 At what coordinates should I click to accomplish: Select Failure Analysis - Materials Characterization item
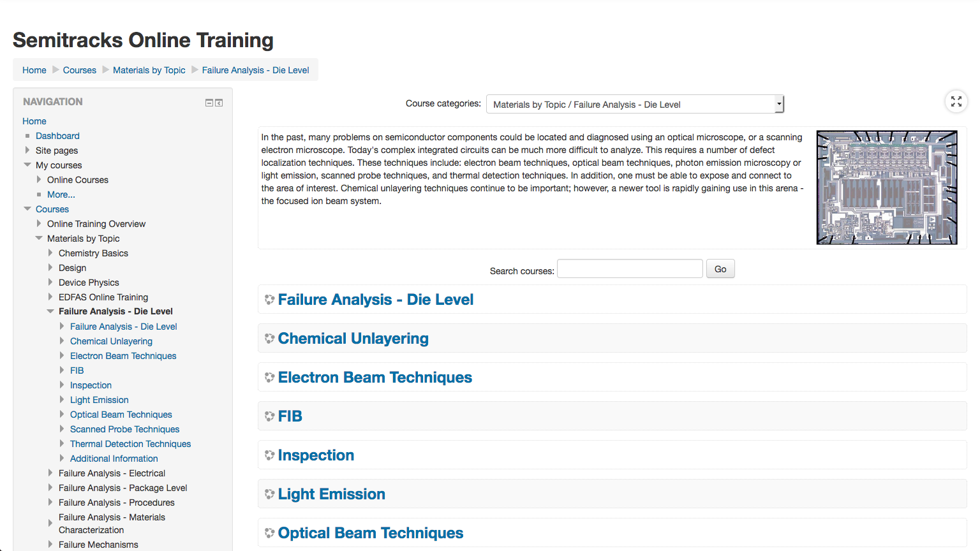(112, 524)
